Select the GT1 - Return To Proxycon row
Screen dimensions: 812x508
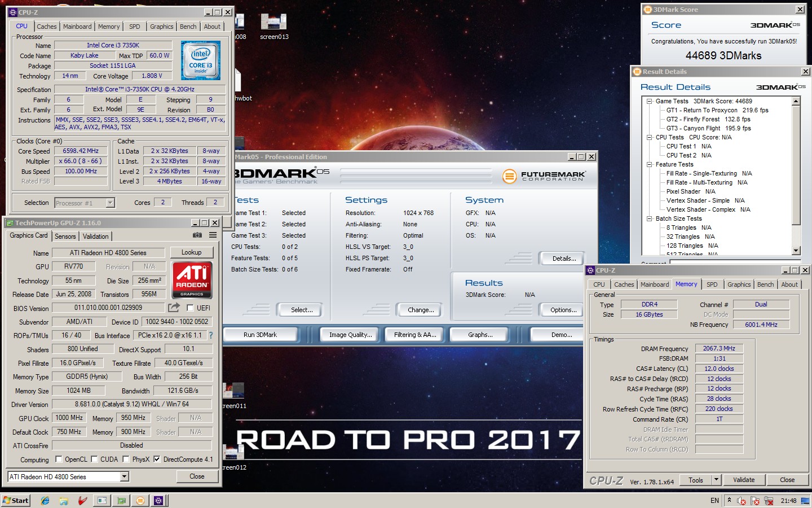pyautogui.click(x=717, y=110)
